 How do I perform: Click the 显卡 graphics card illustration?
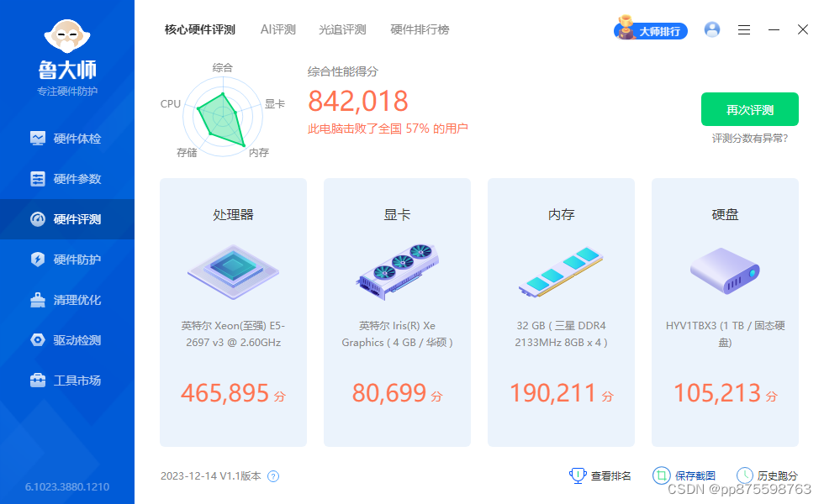[397, 272]
